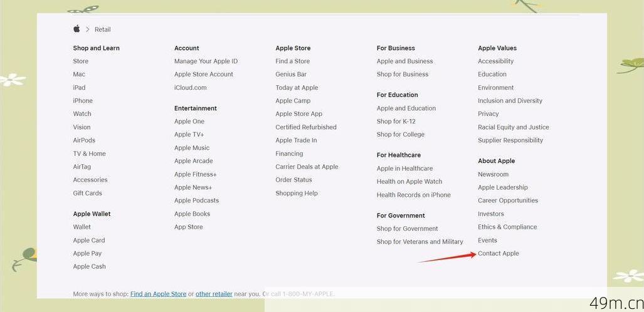This screenshot has height=312, width=644.
Task: Open Apple Camp link
Action: [293, 101]
